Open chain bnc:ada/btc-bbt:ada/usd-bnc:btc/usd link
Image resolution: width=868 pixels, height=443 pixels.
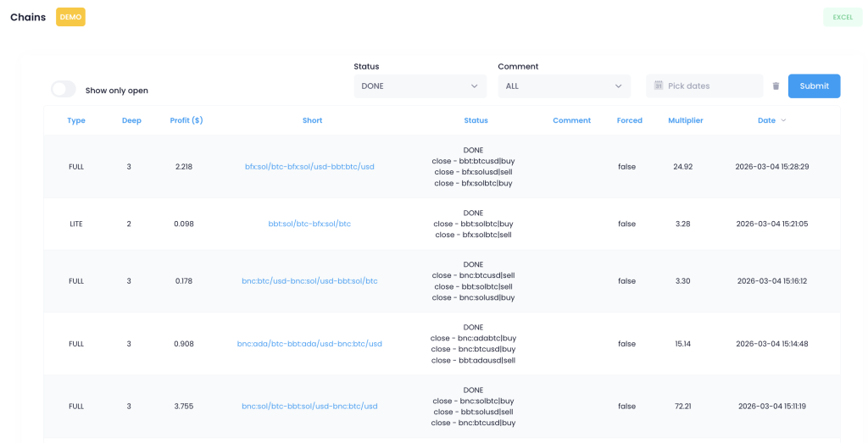pos(309,344)
